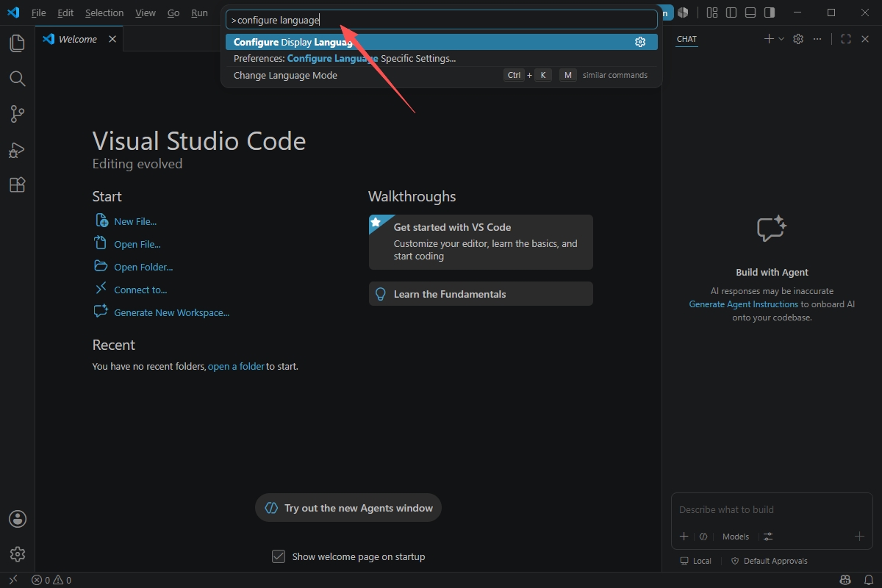
Task: Click Generate Agent Instructions link
Action: [744, 304]
